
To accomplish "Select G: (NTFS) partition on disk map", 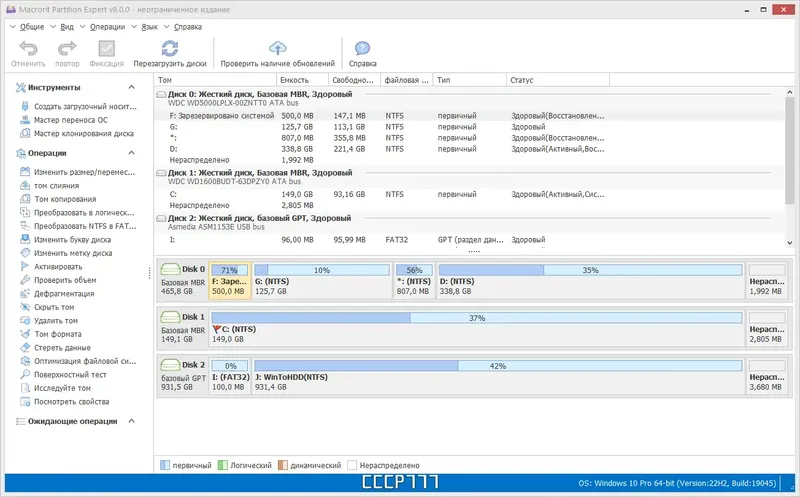I will (x=322, y=280).
